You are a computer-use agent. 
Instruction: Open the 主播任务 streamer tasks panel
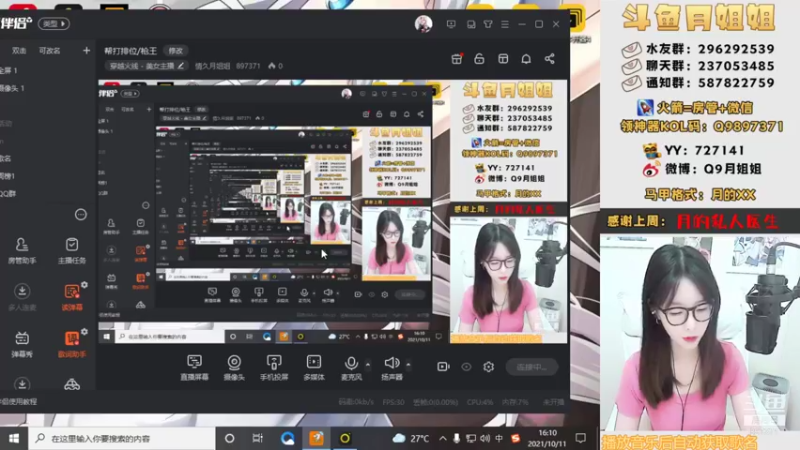(x=71, y=251)
